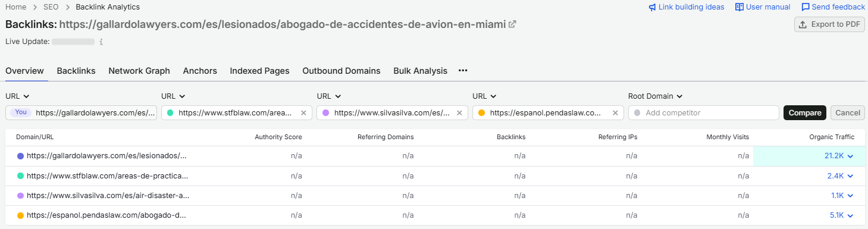Click the Domain/URL column header

point(35,137)
